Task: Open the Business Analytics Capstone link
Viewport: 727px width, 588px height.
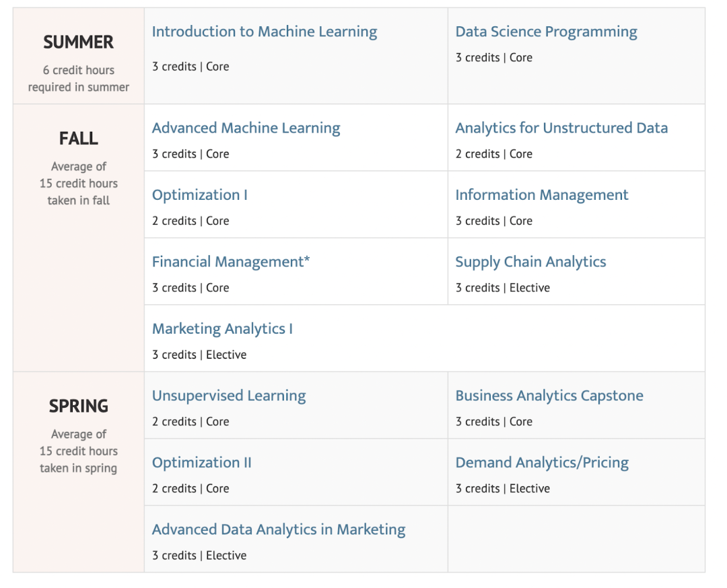Action: coord(549,396)
